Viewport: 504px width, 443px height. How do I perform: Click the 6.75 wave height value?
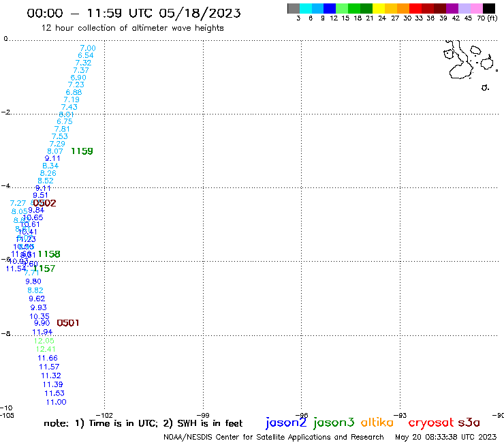(x=65, y=121)
